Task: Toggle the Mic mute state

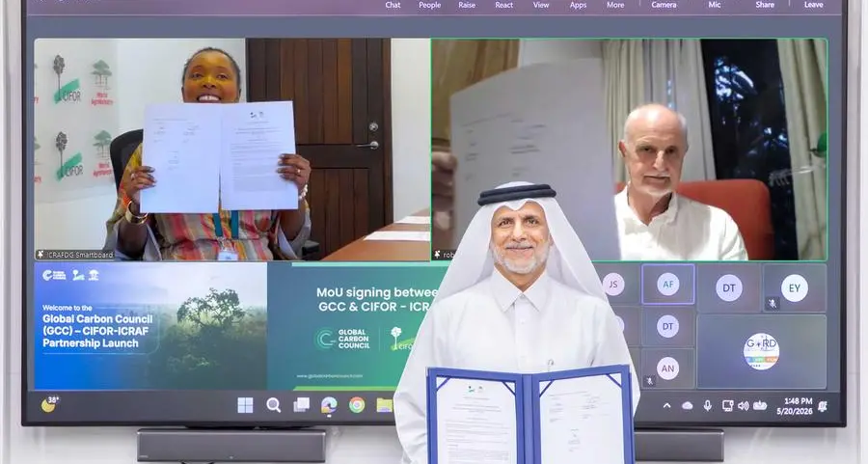Action: [x=715, y=5]
